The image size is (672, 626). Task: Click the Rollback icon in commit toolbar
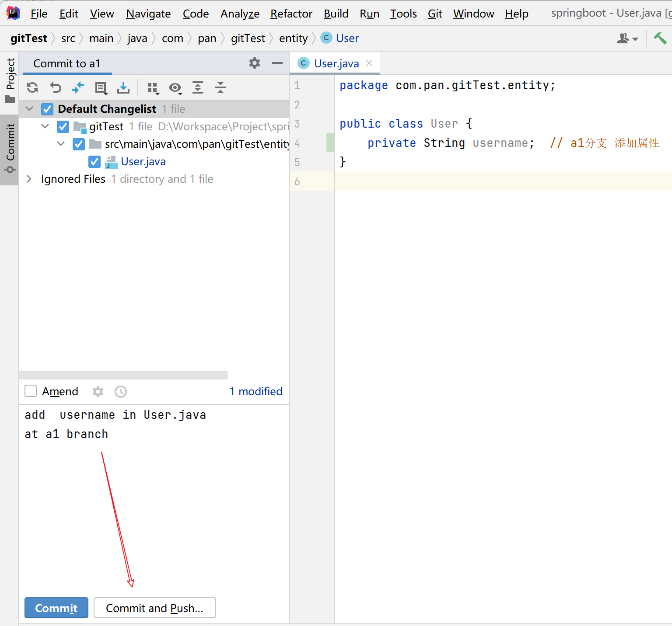click(x=56, y=88)
